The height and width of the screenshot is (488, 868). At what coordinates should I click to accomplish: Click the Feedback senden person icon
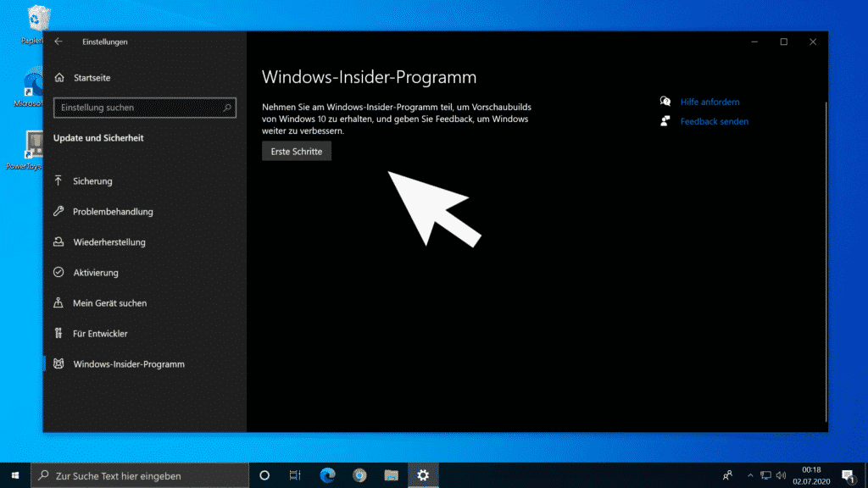click(665, 120)
